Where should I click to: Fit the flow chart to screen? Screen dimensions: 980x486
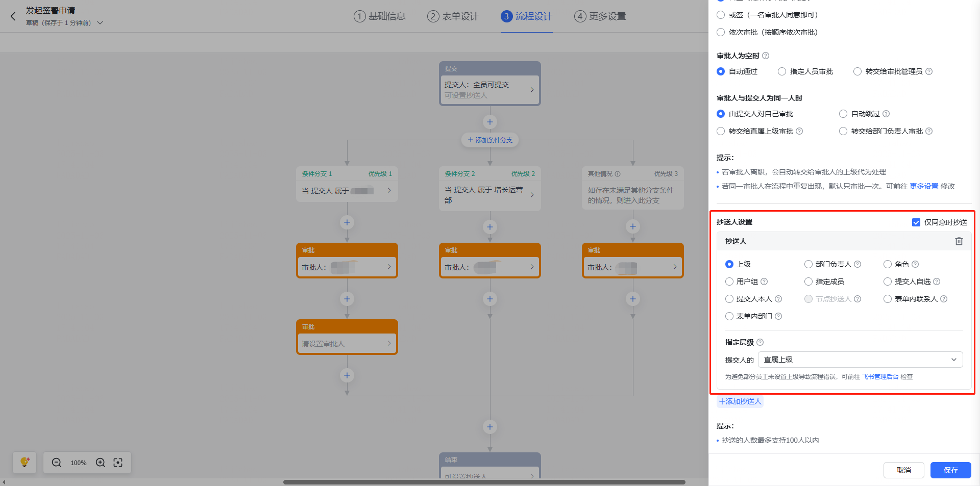pyautogui.click(x=118, y=463)
